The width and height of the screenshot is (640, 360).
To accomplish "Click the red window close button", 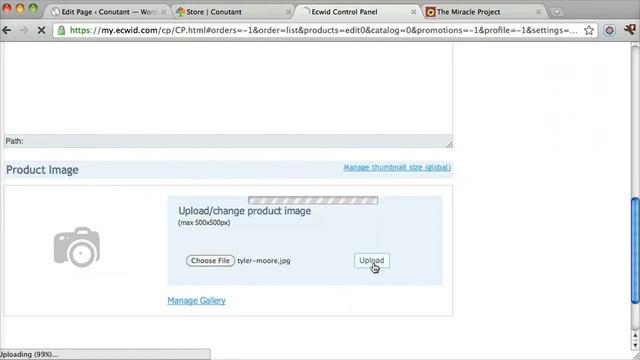I will point(7,8).
